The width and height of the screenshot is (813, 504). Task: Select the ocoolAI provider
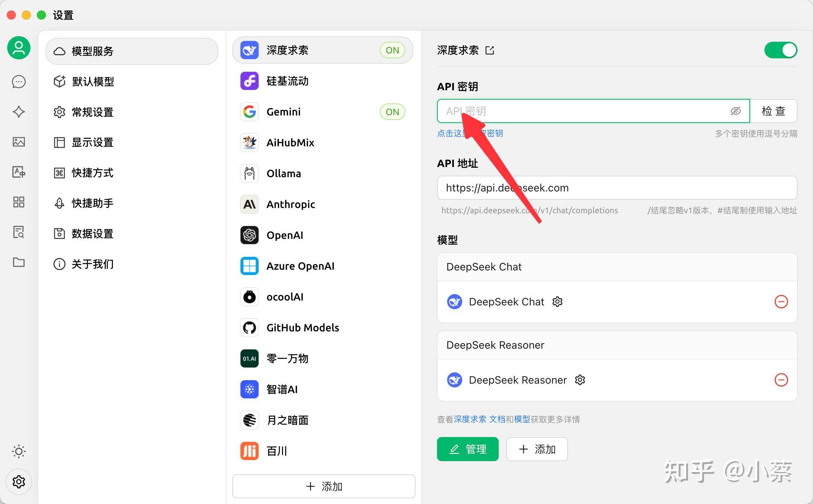click(x=323, y=297)
